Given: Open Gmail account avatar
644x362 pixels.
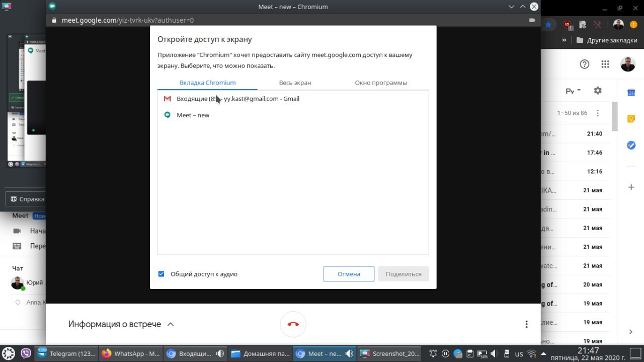Looking at the screenshot, I should click(627, 64).
